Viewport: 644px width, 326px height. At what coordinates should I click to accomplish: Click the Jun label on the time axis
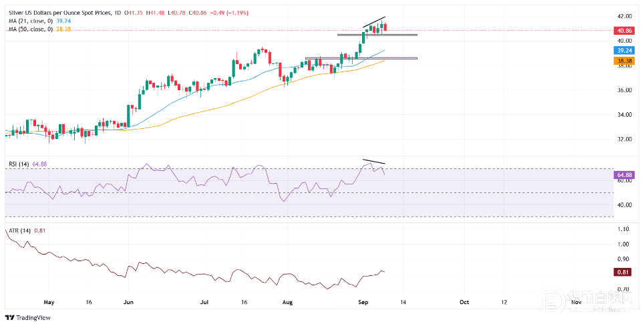coord(128,302)
